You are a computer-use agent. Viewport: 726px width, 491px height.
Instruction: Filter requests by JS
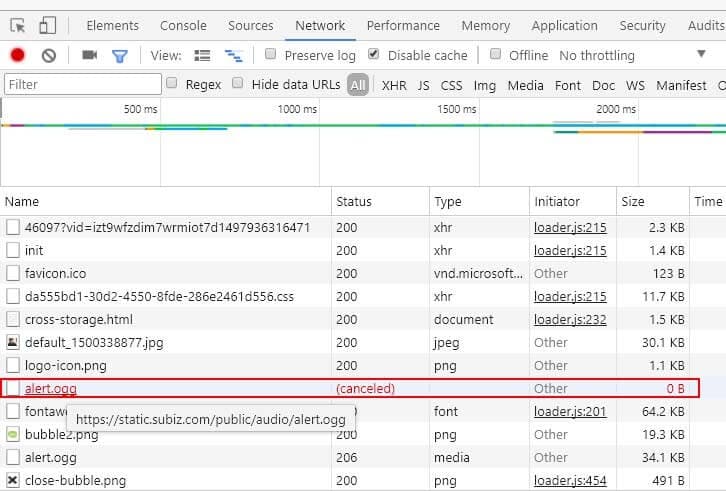click(x=423, y=86)
